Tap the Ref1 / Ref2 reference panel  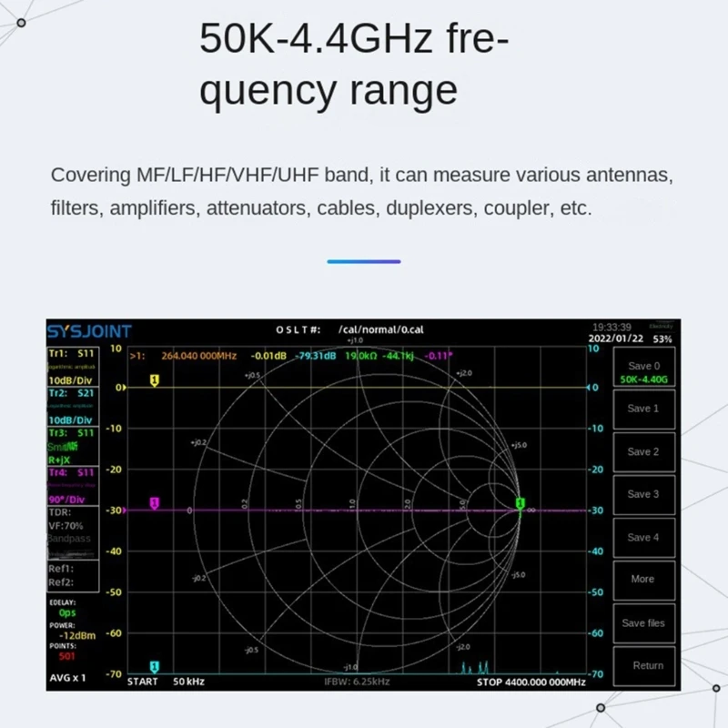tap(73, 576)
